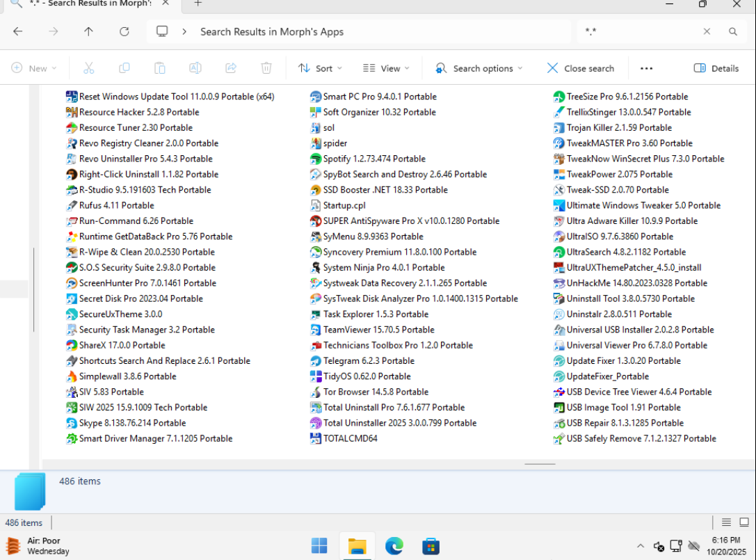Add a new tab with plus button
Image resolution: width=756 pixels, height=560 pixels.
tap(198, 3)
